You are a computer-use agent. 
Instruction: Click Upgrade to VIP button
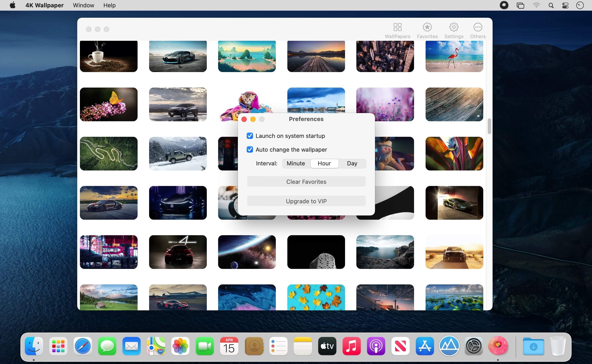click(x=306, y=201)
